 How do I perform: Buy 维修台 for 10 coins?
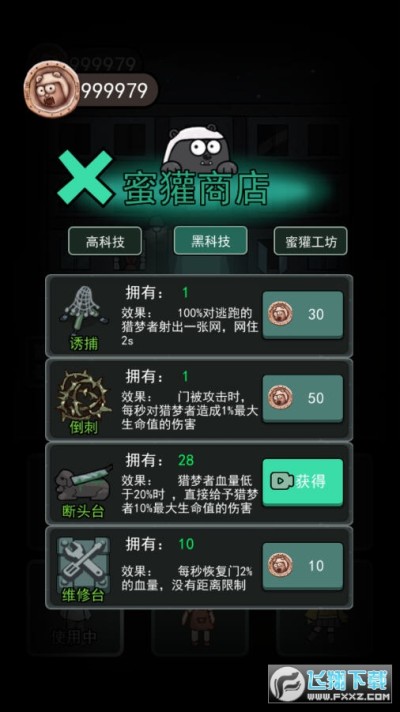[303, 566]
